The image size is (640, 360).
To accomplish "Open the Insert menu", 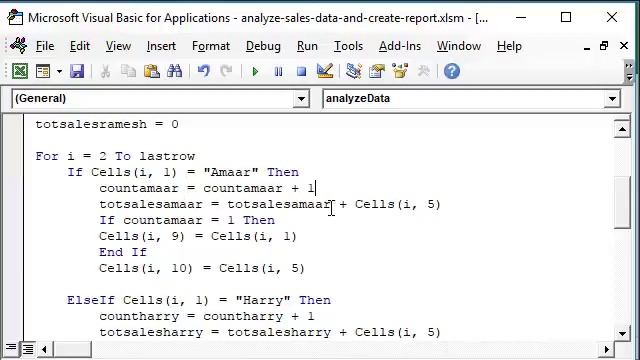I will point(161,46).
